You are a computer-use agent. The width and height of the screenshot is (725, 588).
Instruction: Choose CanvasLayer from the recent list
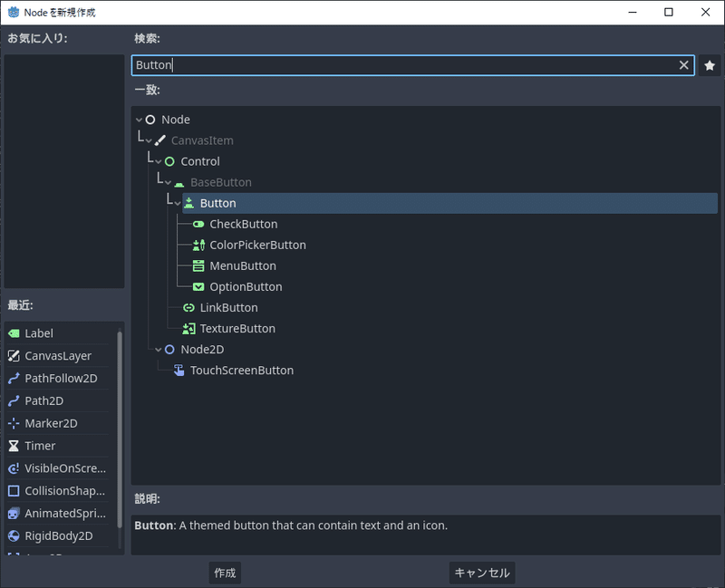pos(58,356)
